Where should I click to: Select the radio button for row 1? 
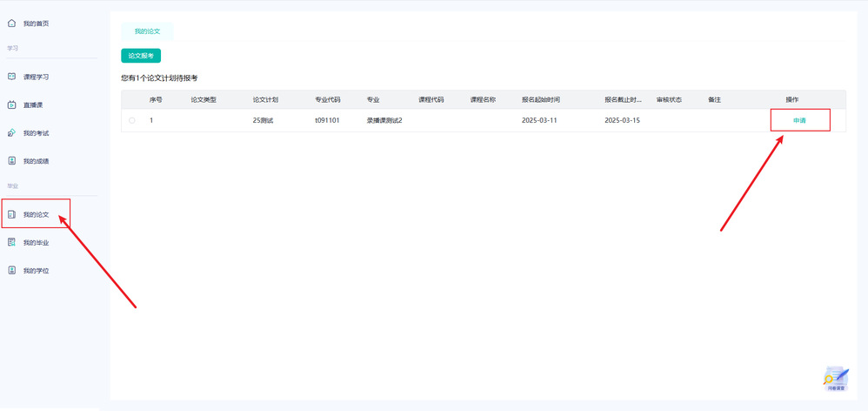tap(132, 120)
